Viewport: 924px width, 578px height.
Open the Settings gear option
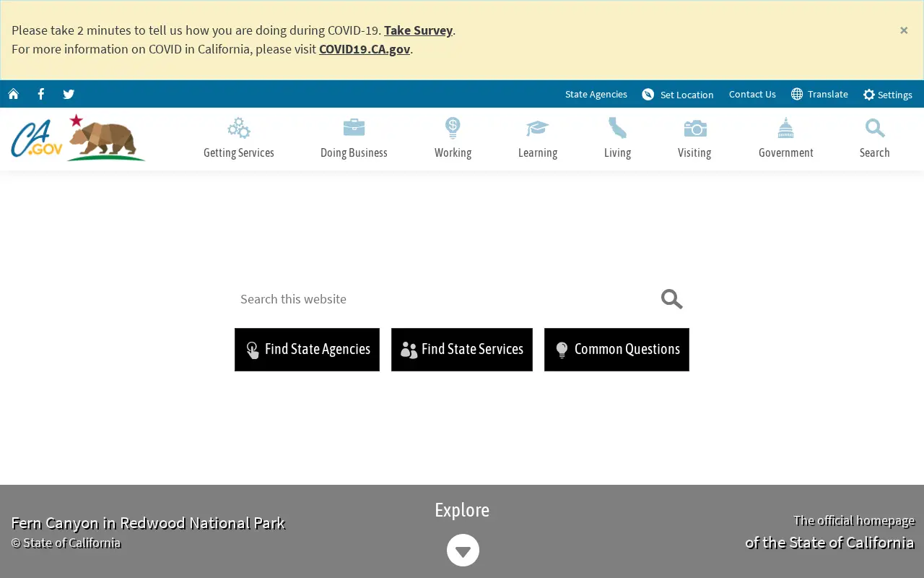point(888,95)
